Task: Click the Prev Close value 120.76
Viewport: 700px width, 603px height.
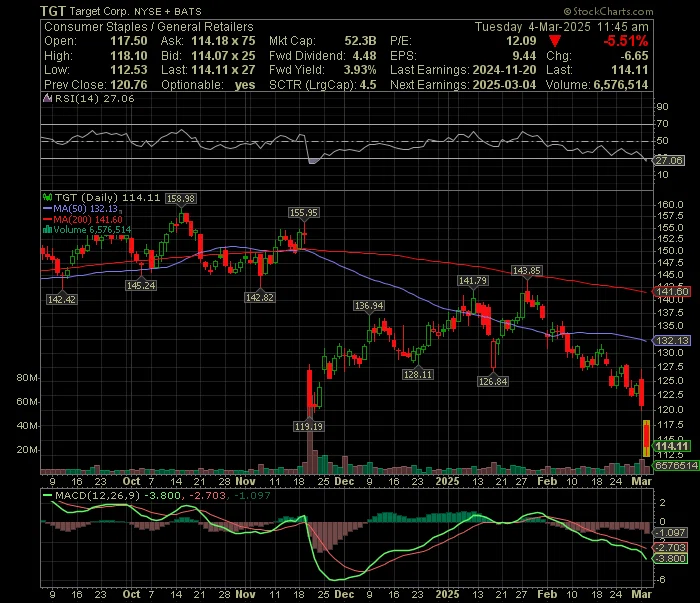Action: coord(129,85)
